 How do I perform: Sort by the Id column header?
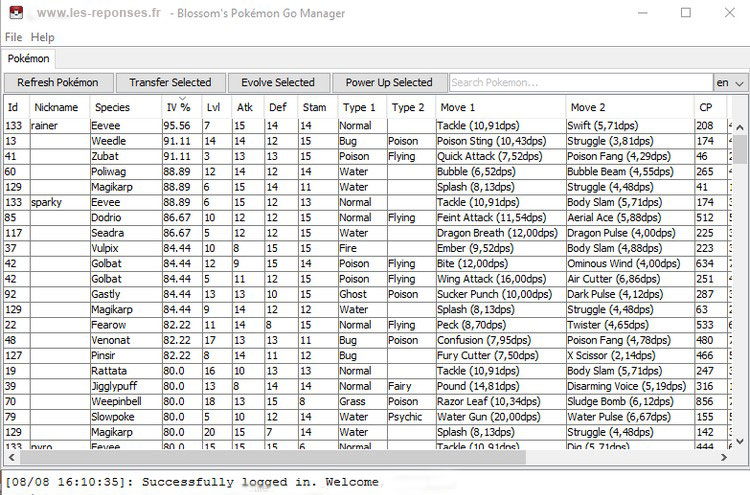coord(16,107)
